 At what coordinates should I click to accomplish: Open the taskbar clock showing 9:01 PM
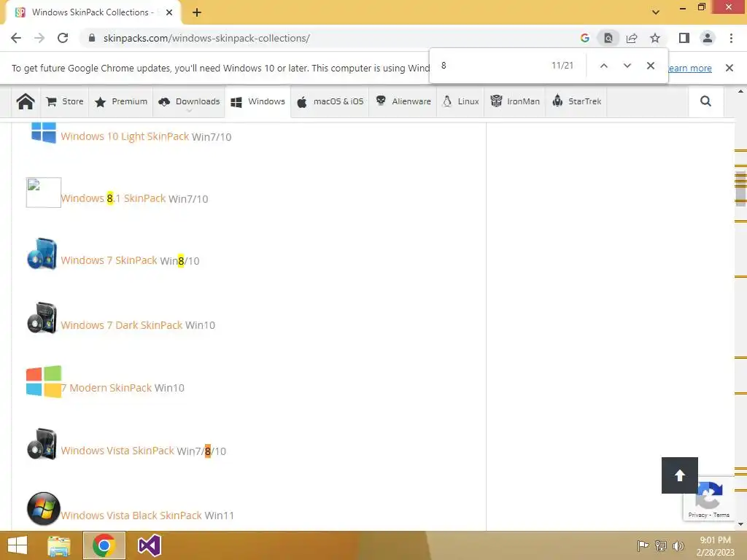point(715,546)
